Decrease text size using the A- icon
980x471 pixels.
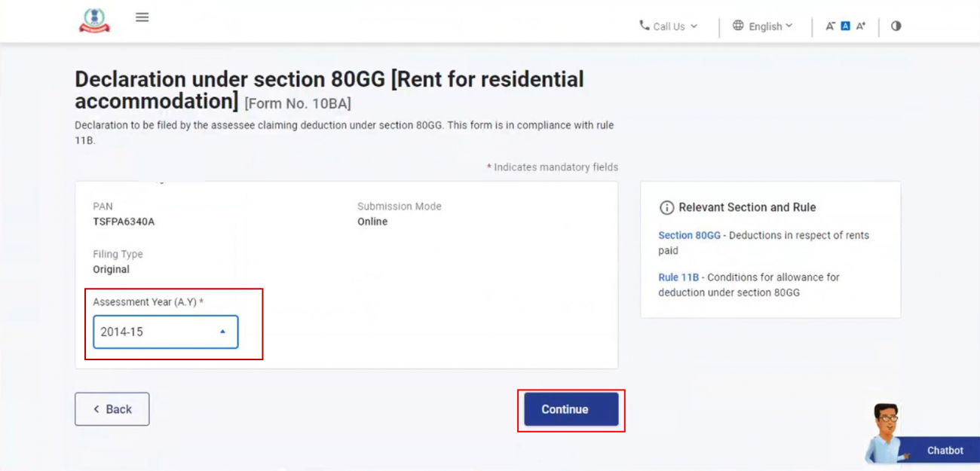(829, 25)
